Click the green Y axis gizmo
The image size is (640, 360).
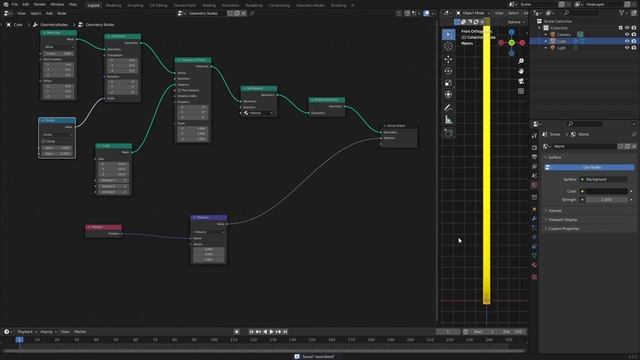pyautogui.click(x=511, y=43)
